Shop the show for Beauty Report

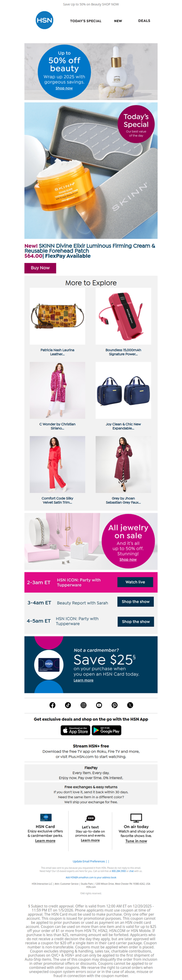[x=136, y=601]
